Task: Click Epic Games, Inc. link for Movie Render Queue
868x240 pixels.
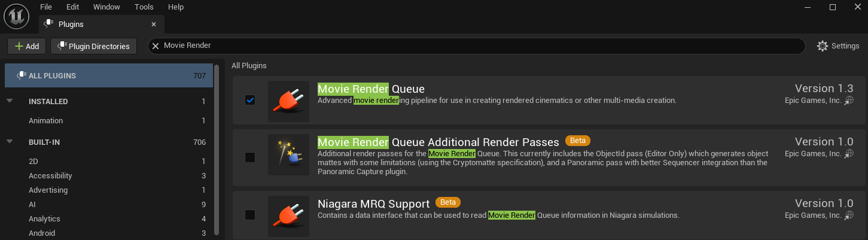Action: pos(813,101)
